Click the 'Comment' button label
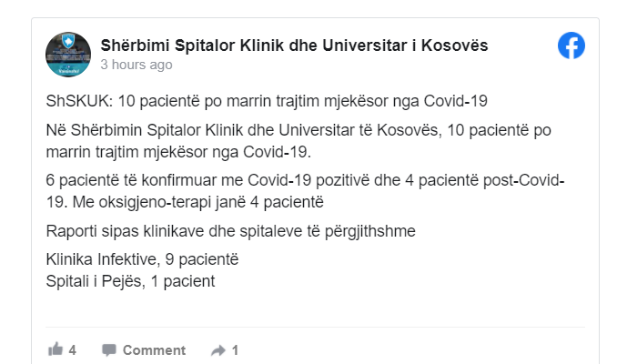 tap(154, 349)
